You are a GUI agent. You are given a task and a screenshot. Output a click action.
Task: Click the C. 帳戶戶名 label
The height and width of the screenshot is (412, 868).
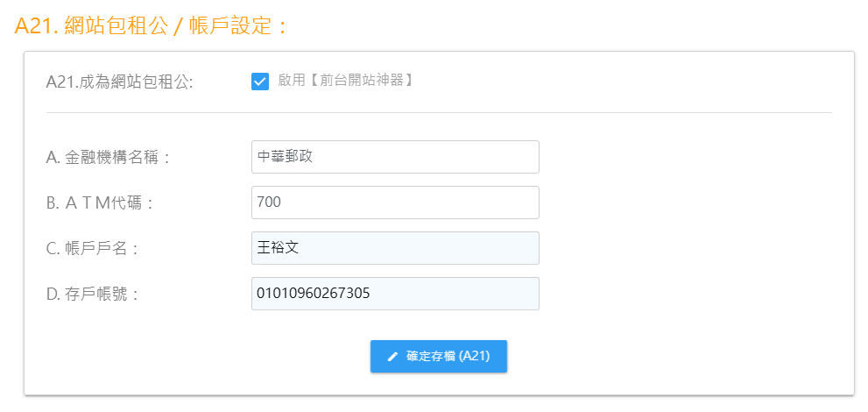point(91,249)
